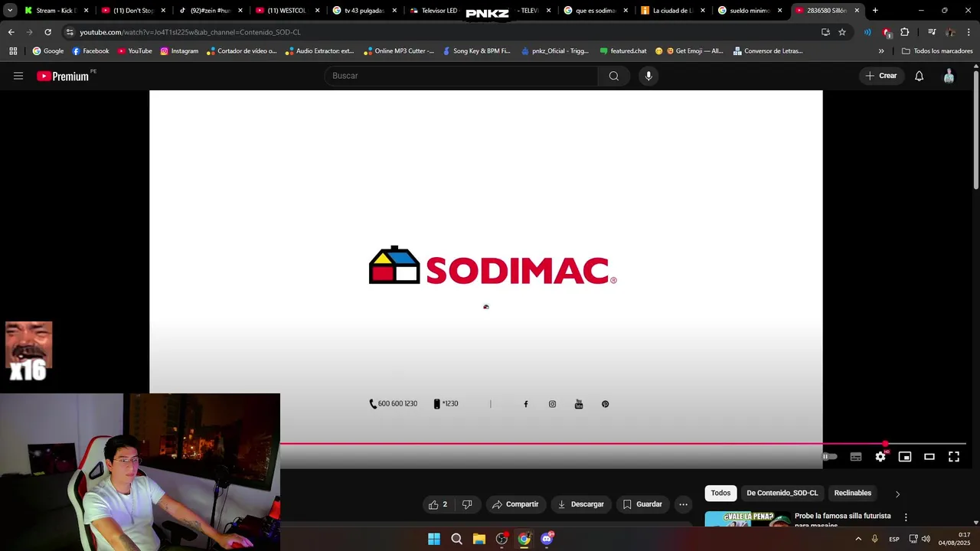980x551 pixels.
Task: Like the video with thumbs up
Action: pyautogui.click(x=438, y=504)
